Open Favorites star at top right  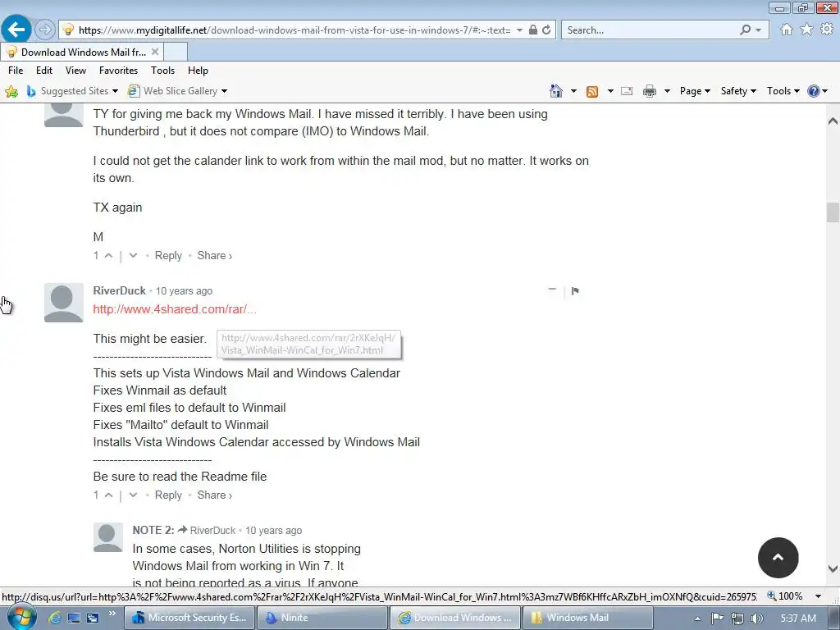coord(807,30)
